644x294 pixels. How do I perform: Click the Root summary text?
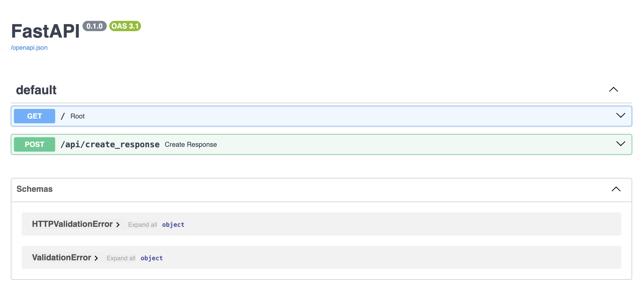tap(78, 116)
